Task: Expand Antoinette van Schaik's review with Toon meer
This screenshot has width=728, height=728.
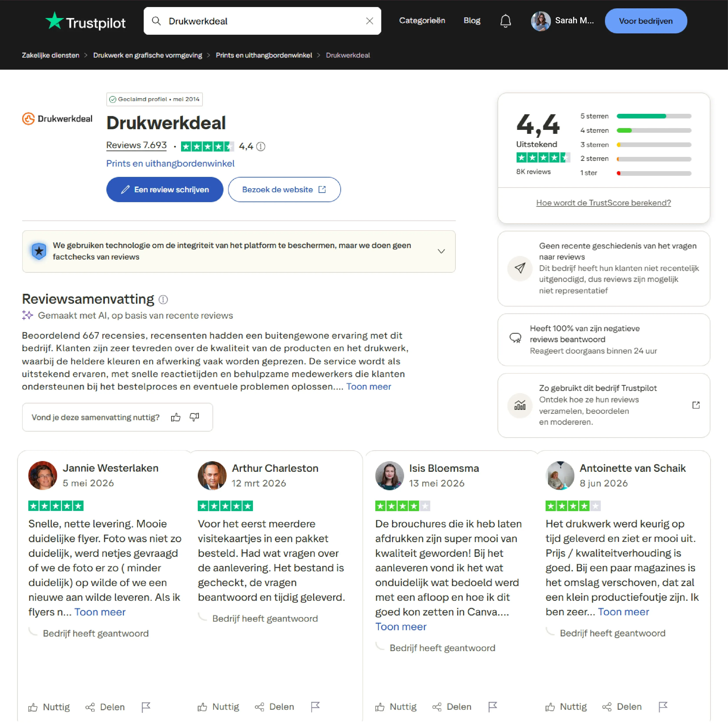Action: pos(623,612)
